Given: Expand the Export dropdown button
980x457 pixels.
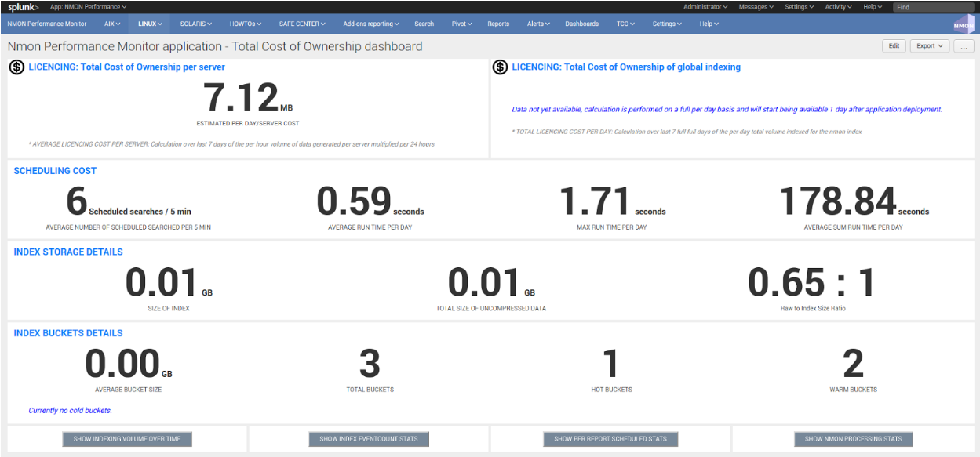Looking at the screenshot, I should pyautogui.click(x=930, y=46).
